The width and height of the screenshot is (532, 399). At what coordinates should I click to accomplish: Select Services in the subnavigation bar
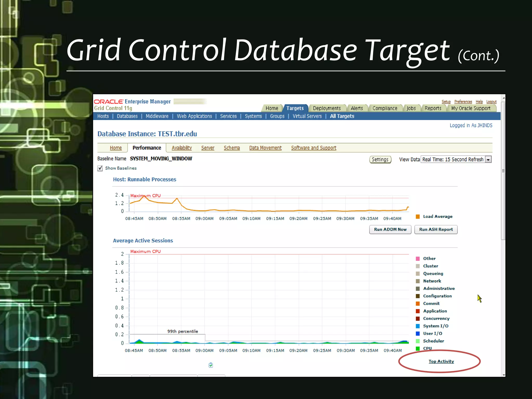click(228, 116)
